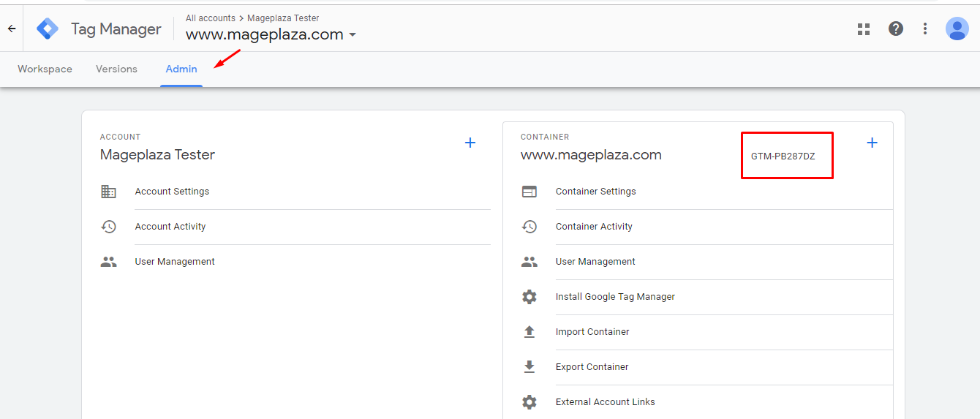Click the GTM-PB287DZ container ID
This screenshot has width=980, height=419.
[x=783, y=156]
